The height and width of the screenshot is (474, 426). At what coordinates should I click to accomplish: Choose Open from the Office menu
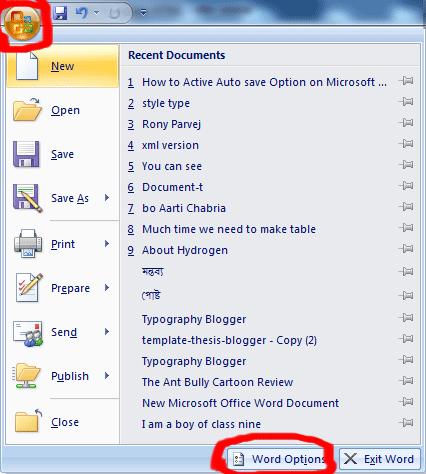point(63,110)
